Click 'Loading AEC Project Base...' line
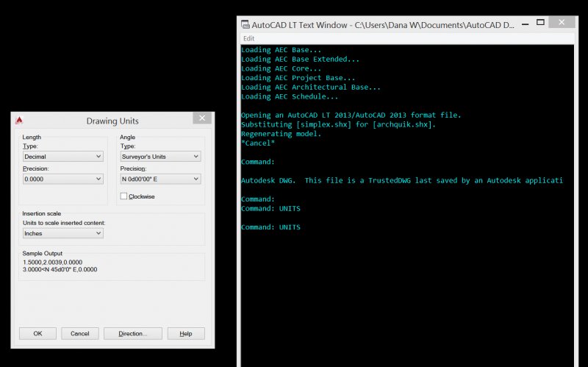The width and height of the screenshot is (588, 367). tap(298, 78)
